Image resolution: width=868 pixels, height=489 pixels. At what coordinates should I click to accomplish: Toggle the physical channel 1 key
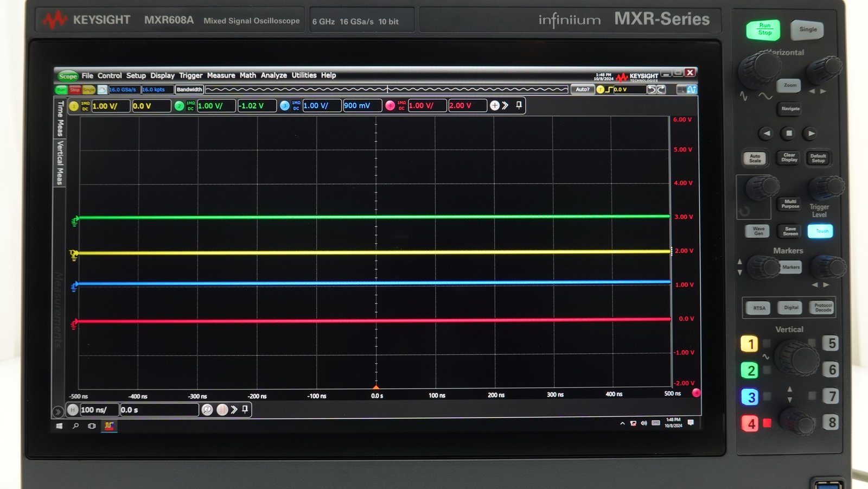pos(750,344)
